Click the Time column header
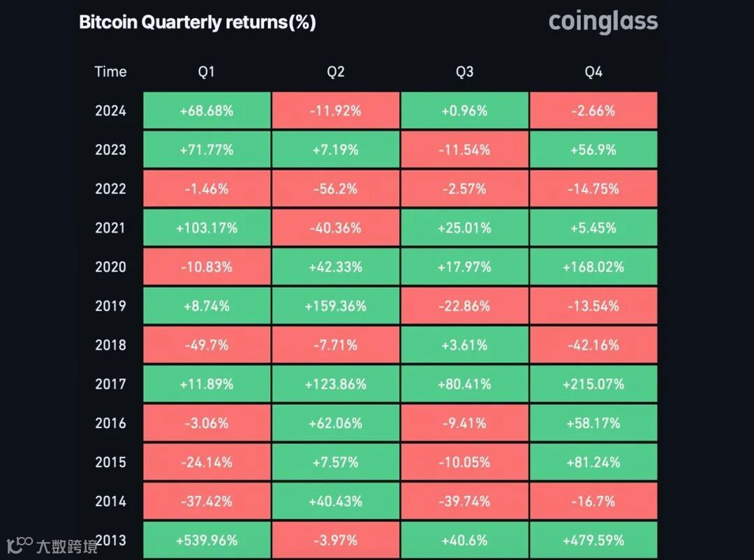Viewport: 754px width, 560px height. click(110, 72)
